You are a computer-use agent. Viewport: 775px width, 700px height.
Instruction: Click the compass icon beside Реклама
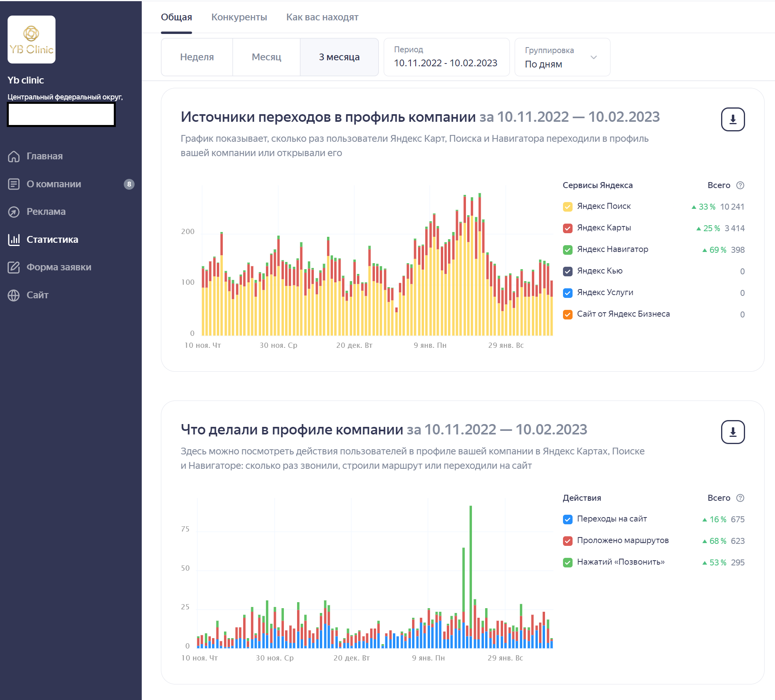point(14,212)
